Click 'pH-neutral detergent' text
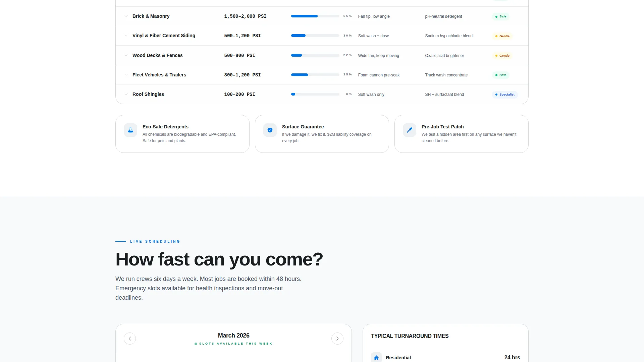Screen dimensions: 644x362 (x=443, y=16)
